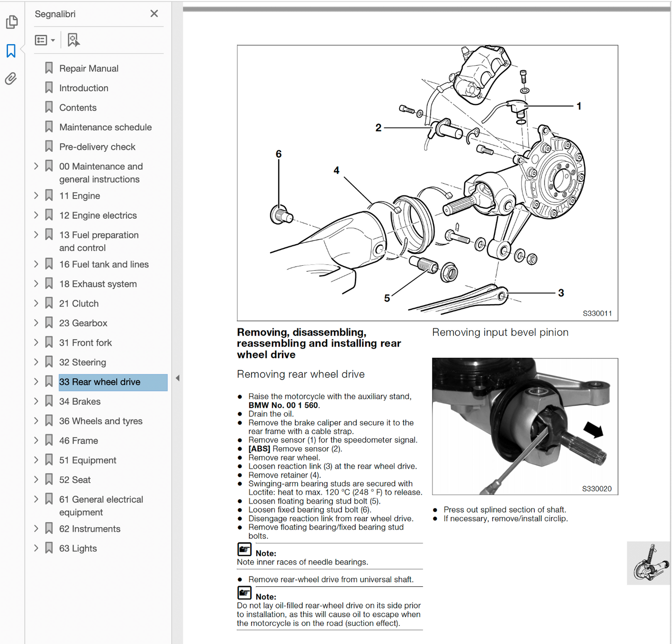
Task: Click the bookmark icon beside Introduction
Action: 49,88
